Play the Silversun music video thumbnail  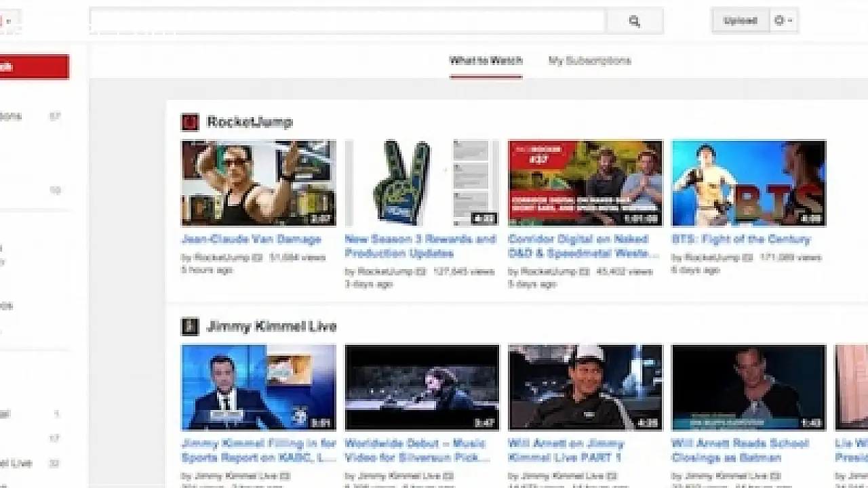click(422, 388)
